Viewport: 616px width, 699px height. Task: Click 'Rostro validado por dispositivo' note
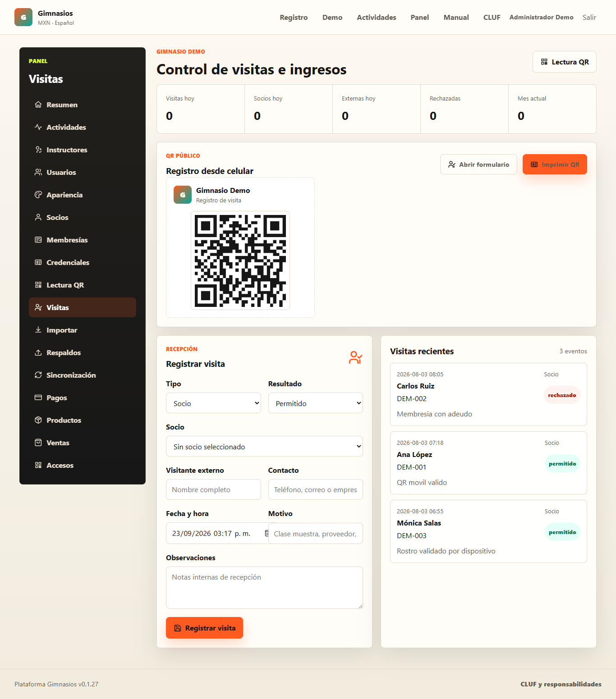(x=446, y=551)
